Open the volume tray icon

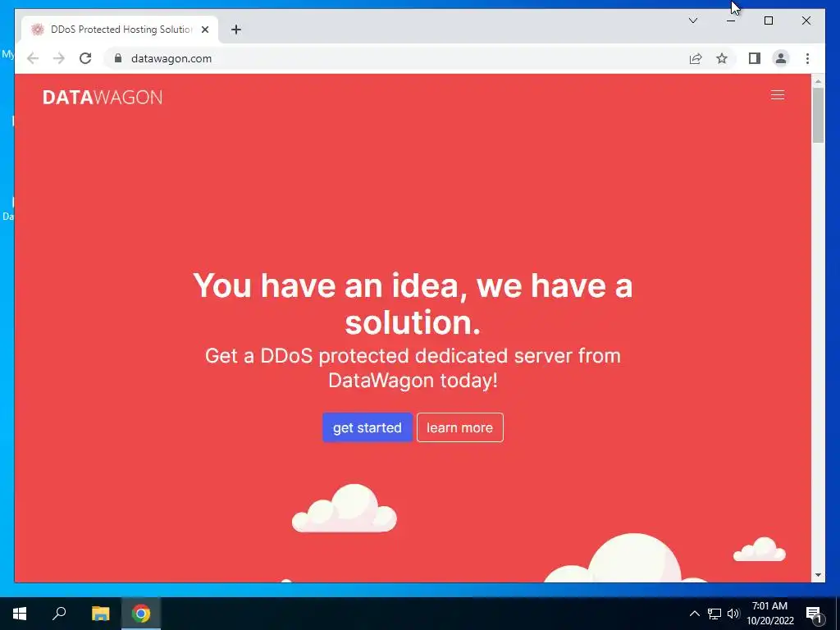[x=733, y=614]
